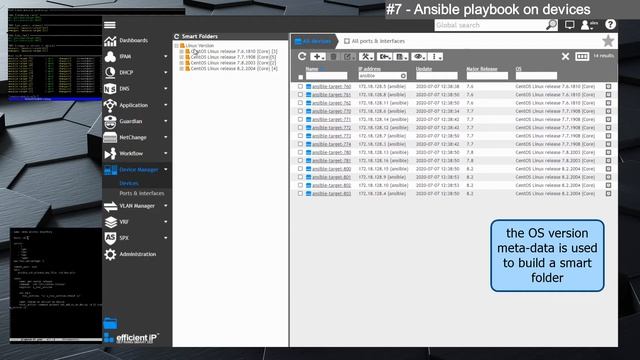640x360 pixels.
Task: Check the box for ansible-target-760
Action: point(300,87)
